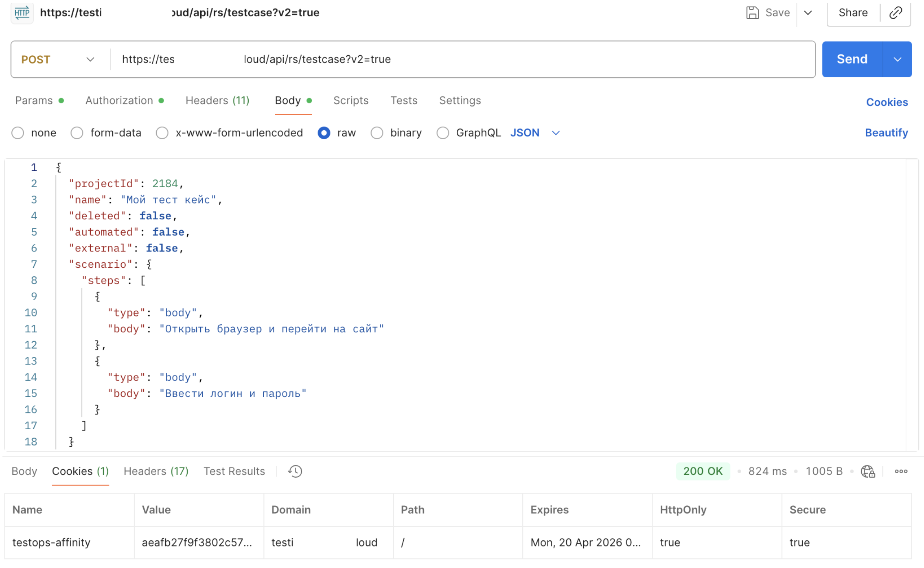This screenshot has height=568, width=924.
Task: Open response history clock icon
Action: [x=295, y=471]
